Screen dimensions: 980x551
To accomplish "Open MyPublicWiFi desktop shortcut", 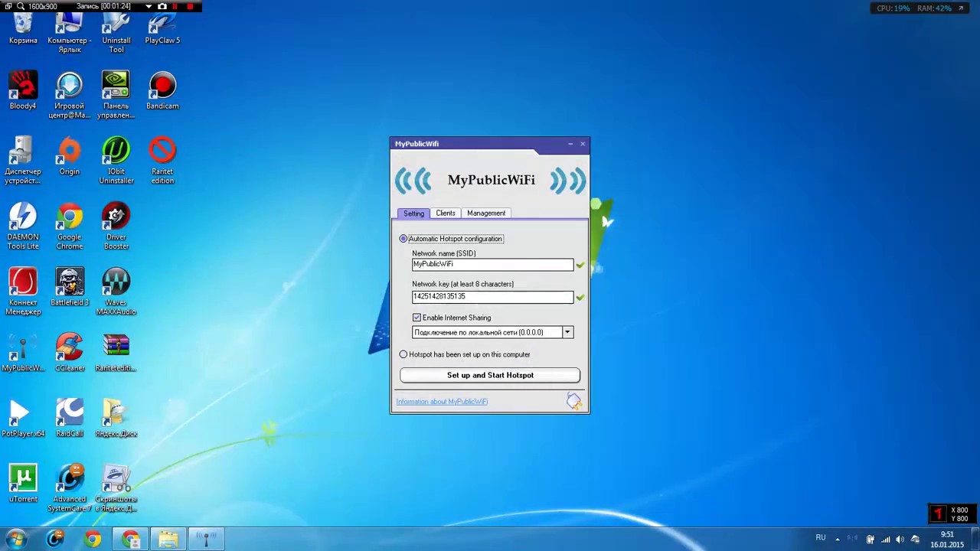I will coord(23,353).
